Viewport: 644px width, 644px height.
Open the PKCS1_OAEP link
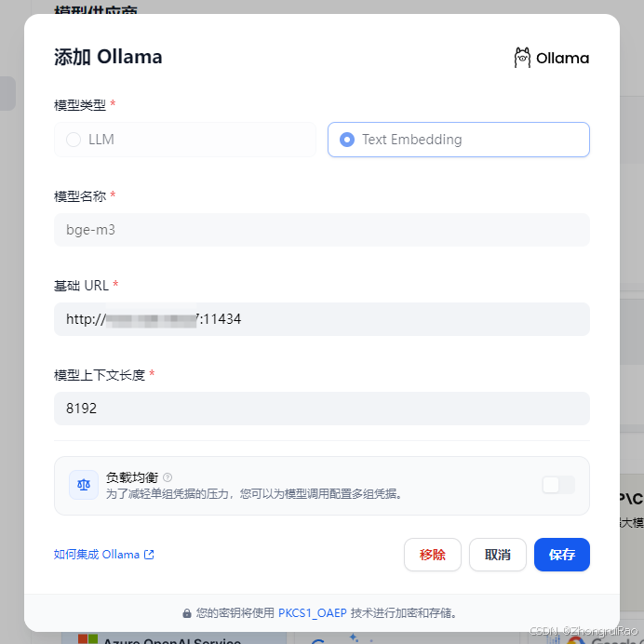tap(313, 613)
